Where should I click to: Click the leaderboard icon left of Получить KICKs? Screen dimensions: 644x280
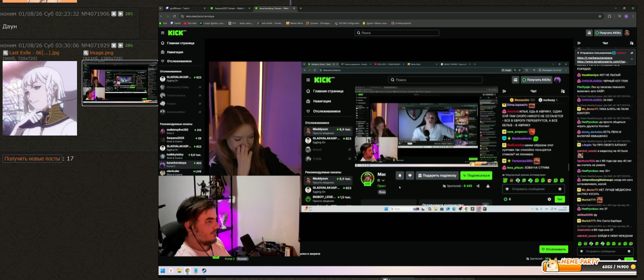pyautogui.click(x=589, y=33)
